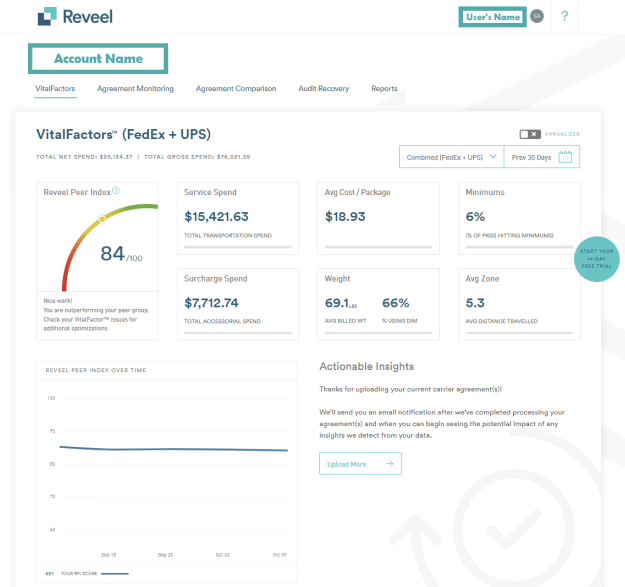Click the Surcharge Spend card progress bar
Viewport: 625px width, 587px height.
click(x=238, y=333)
